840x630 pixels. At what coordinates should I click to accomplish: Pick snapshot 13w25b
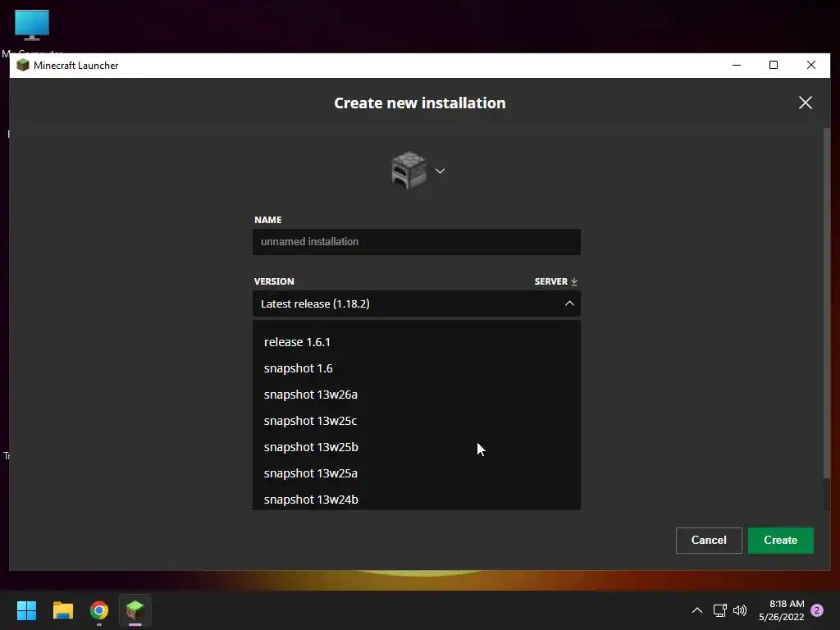point(416,447)
